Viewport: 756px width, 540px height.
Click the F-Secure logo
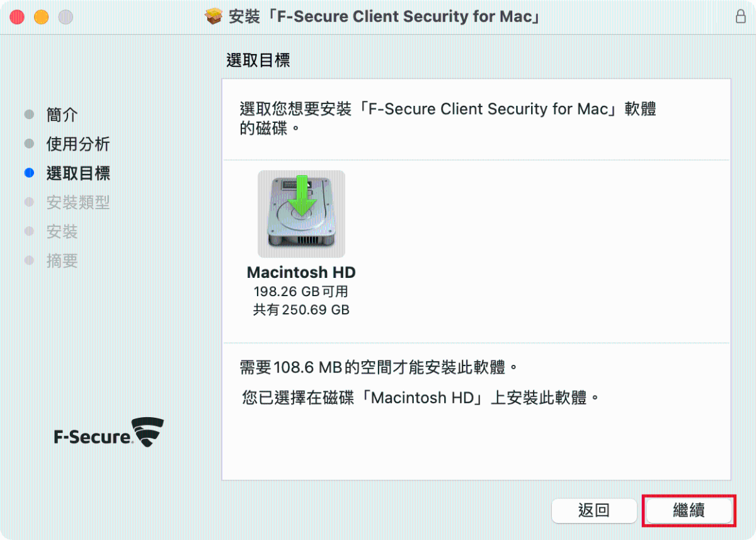pyautogui.click(x=108, y=432)
